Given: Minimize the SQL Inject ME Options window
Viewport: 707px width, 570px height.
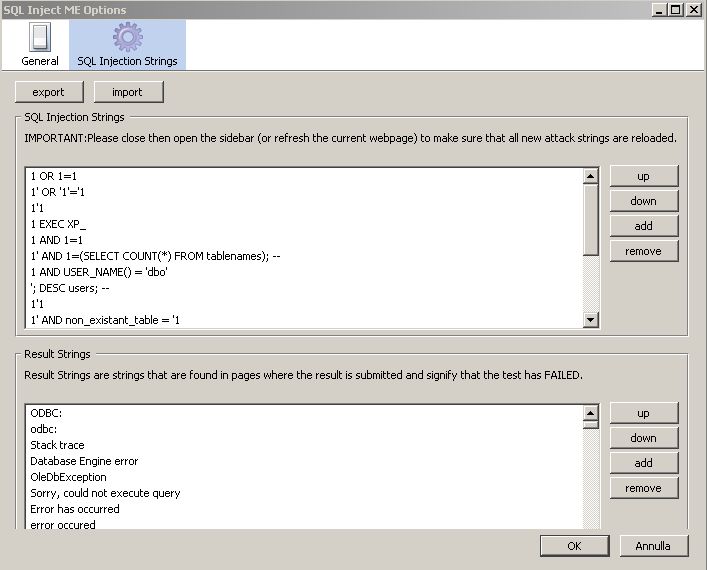Looking at the screenshot, I should pyautogui.click(x=659, y=9).
